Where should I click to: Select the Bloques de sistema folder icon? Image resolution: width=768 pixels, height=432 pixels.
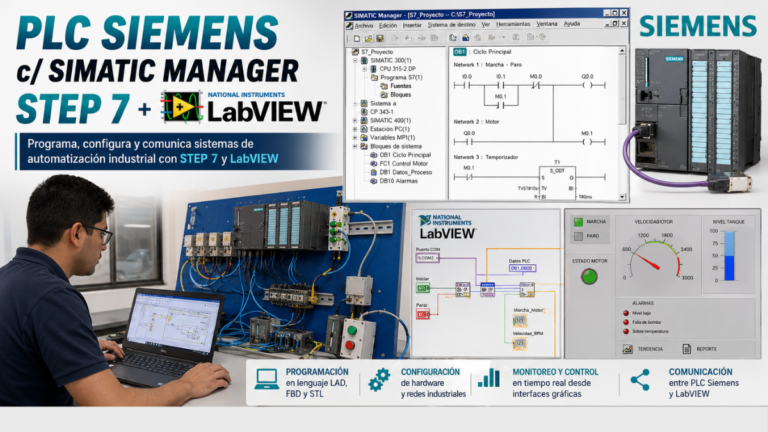click(364, 146)
